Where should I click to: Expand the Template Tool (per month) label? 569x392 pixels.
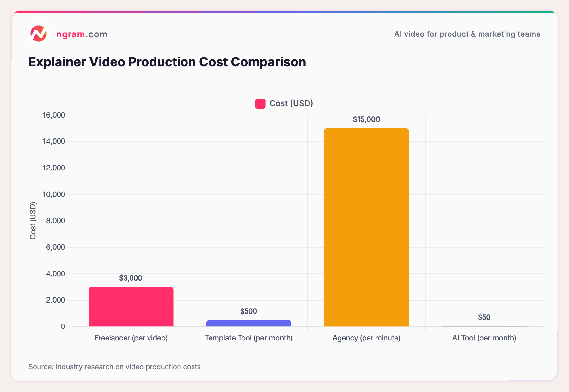click(248, 338)
